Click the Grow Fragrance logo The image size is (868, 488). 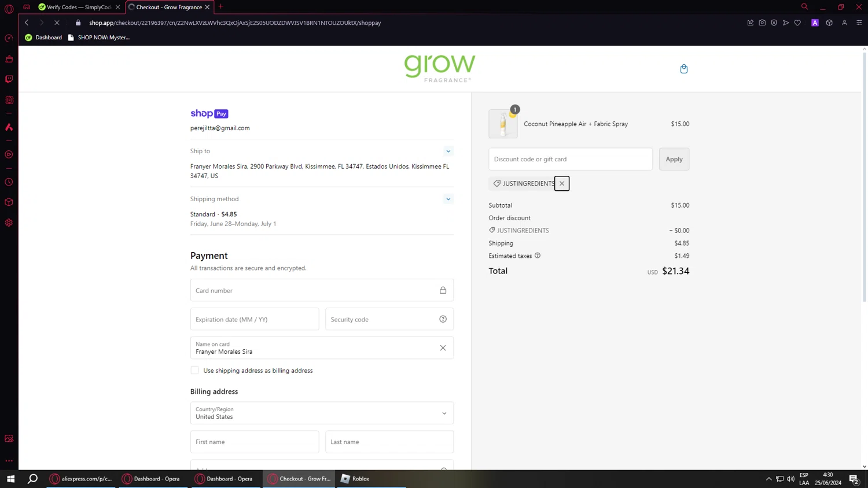point(440,68)
